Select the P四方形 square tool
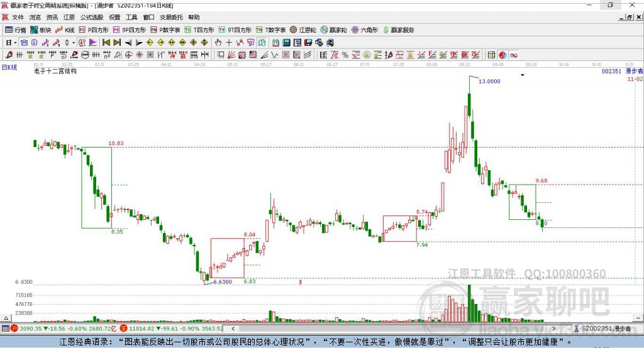644x348 pixels. pyautogui.click(x=93, y=30)
